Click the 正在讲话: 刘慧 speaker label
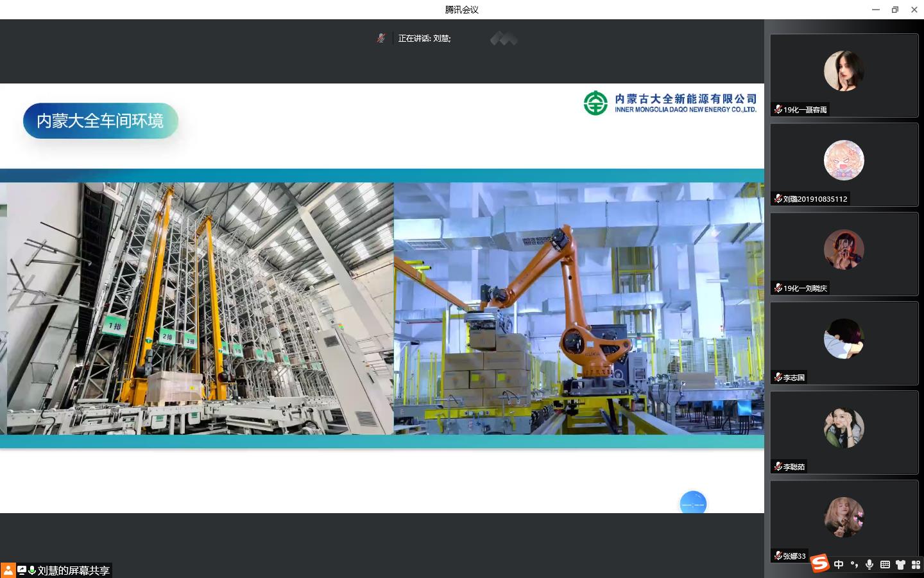The width and height of the screenshot is (924, 578). click(x=424, y=39)
